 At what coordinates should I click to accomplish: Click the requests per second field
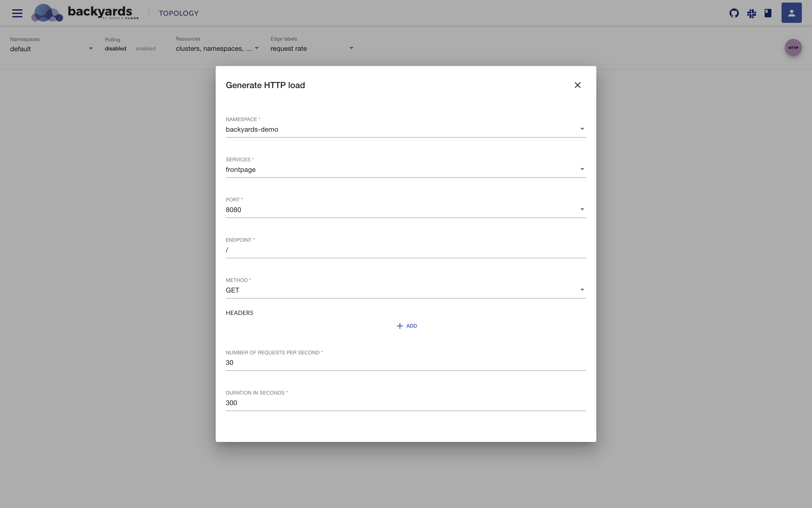[406, 363]
